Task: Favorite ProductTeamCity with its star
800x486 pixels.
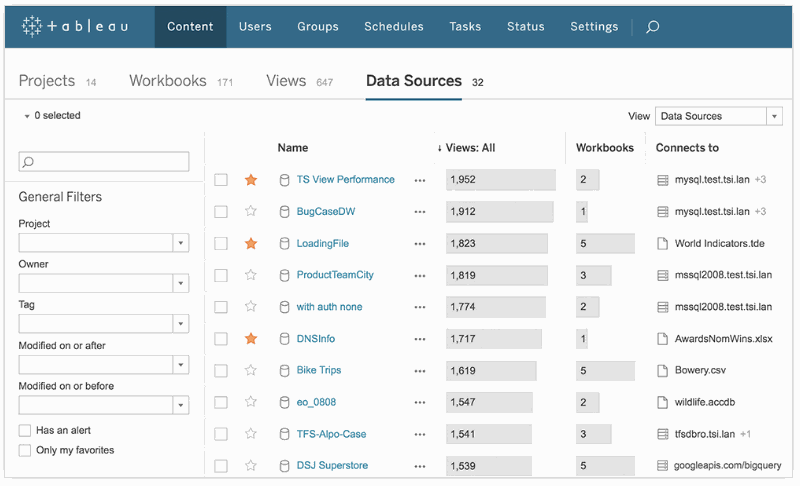Action: tap(251, 275)
